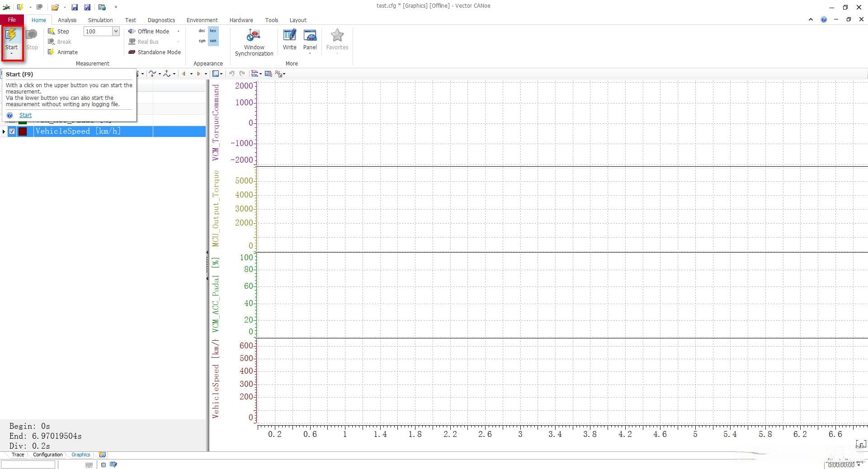Click the signal curve export icon

tap(278, 74)
